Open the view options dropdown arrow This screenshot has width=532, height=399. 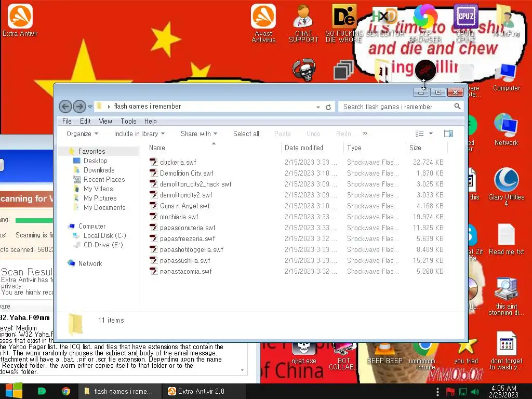431,134
